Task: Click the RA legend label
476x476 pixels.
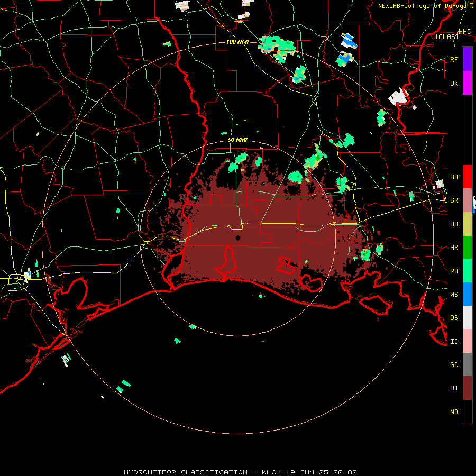Action: pyautogui.click(x=454, y=271)
